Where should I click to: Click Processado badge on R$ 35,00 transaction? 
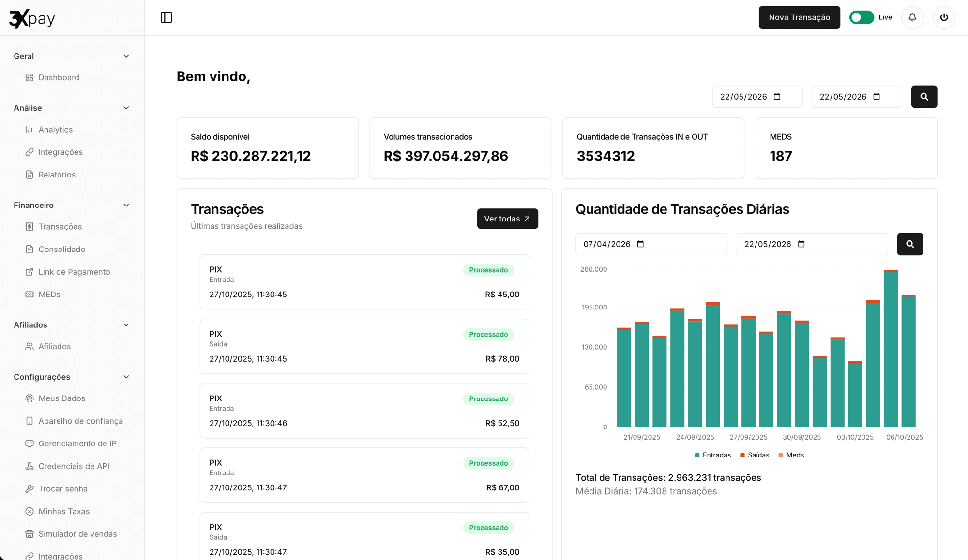click(488, 528)
